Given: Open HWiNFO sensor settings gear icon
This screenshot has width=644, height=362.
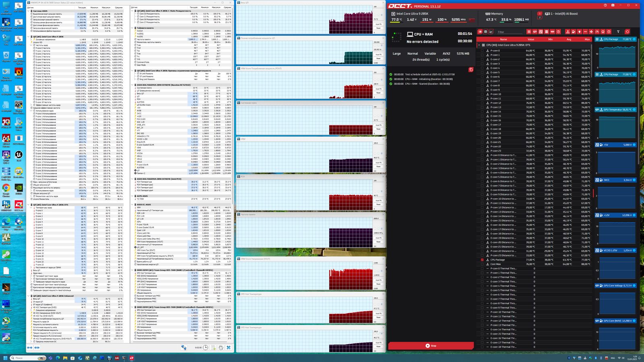Looking at the screenshot, I should pyautogui.click(x=221, y=348).
